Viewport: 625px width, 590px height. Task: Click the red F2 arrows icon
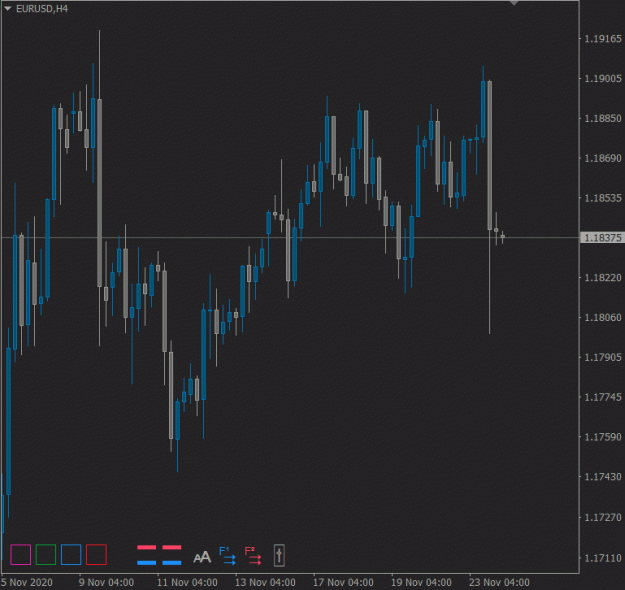coord(253,556)
